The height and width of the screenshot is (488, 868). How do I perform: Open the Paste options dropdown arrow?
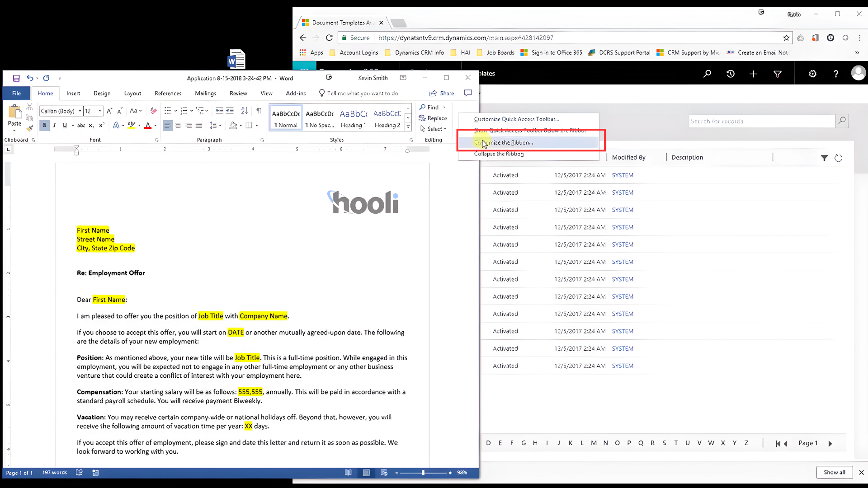[14, 131]
